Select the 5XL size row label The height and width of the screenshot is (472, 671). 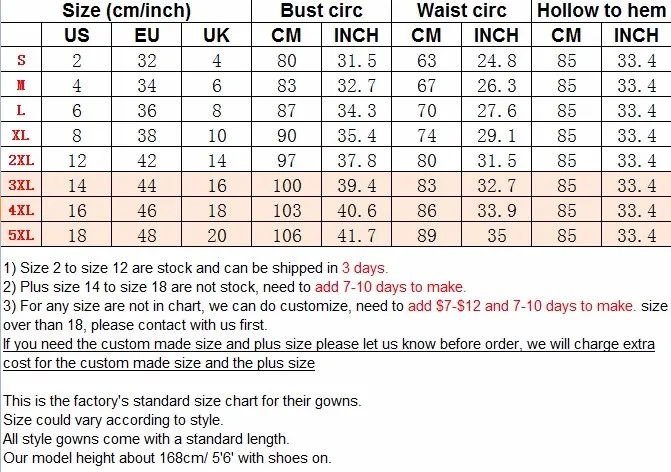[x=21, y=235]
